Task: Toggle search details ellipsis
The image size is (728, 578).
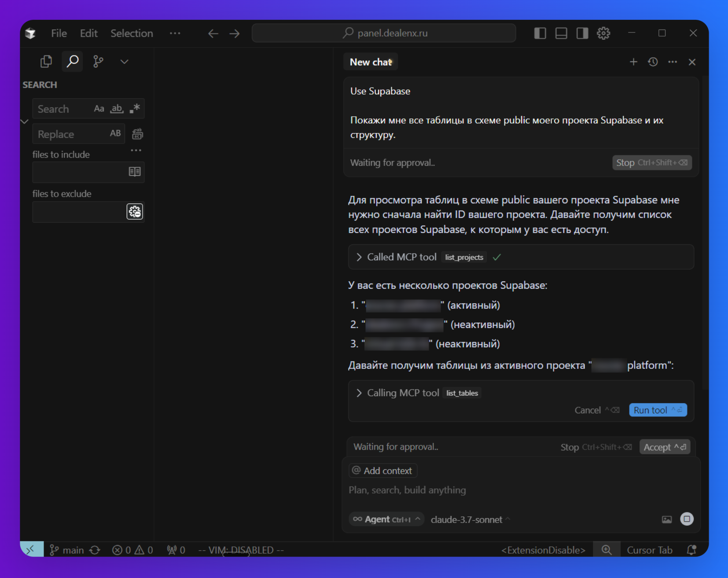Action: point(136,151)
